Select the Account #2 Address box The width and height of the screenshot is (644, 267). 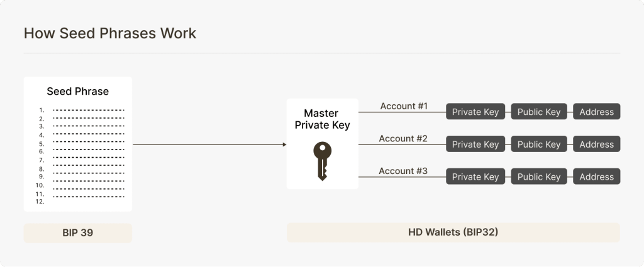click(x=596, y=144)
